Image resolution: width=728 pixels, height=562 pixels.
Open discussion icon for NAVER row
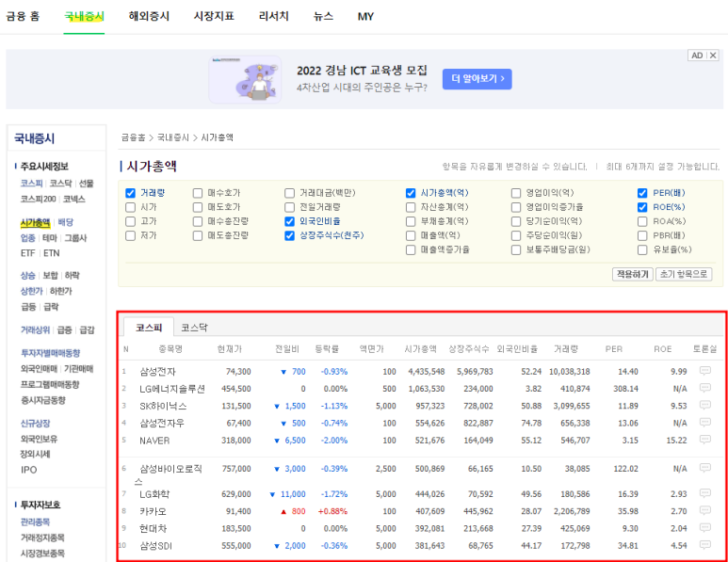704,439
